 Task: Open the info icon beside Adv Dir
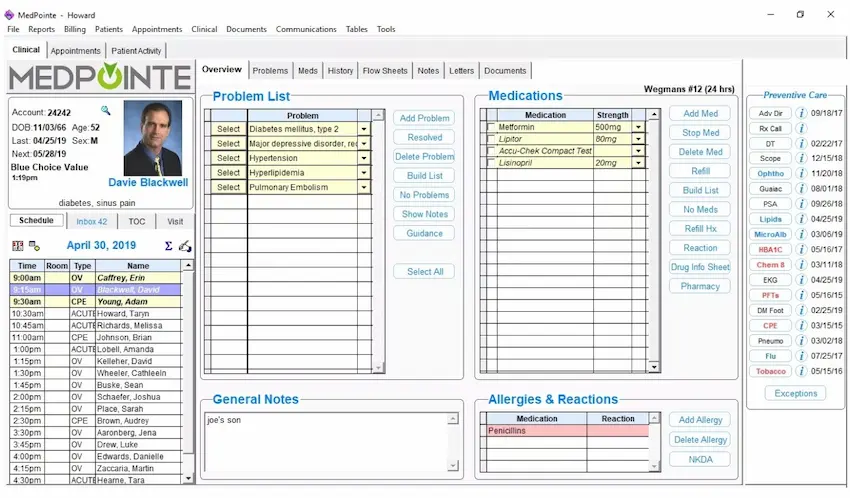click(802, 113)
